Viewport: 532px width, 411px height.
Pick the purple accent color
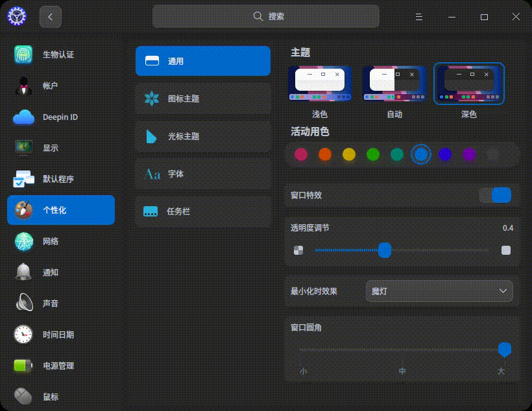(469, 154)
